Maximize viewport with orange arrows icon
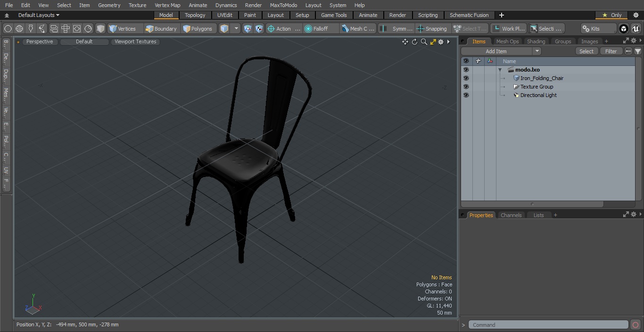 pos(433,42)
